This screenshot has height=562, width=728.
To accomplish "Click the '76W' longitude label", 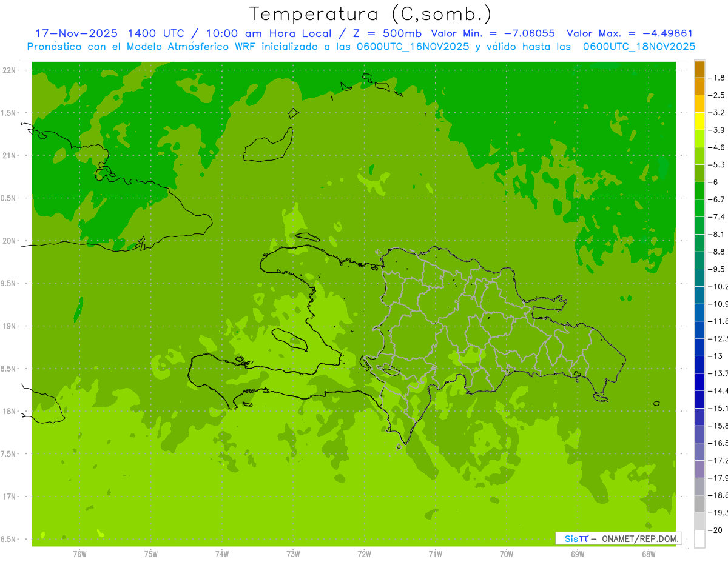I will point(79,554).
